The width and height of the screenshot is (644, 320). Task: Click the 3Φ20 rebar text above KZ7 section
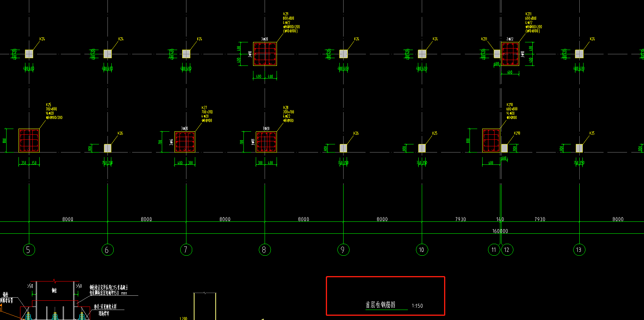tap(184, 128)
